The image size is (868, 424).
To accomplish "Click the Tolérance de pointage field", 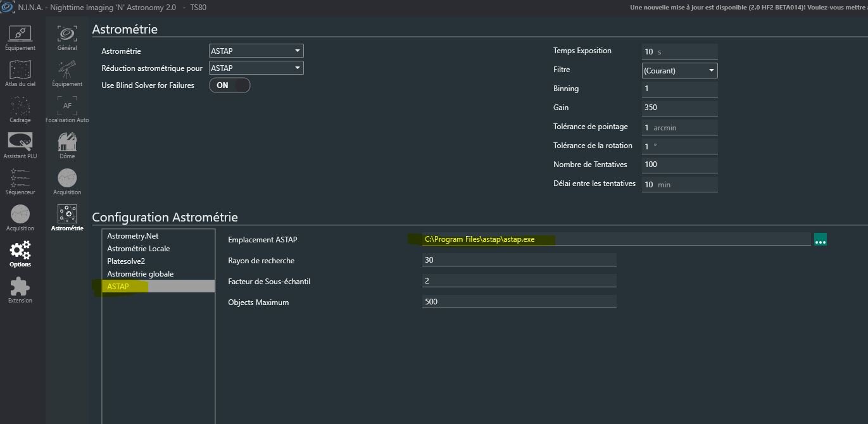I will (x=679, y=127).
